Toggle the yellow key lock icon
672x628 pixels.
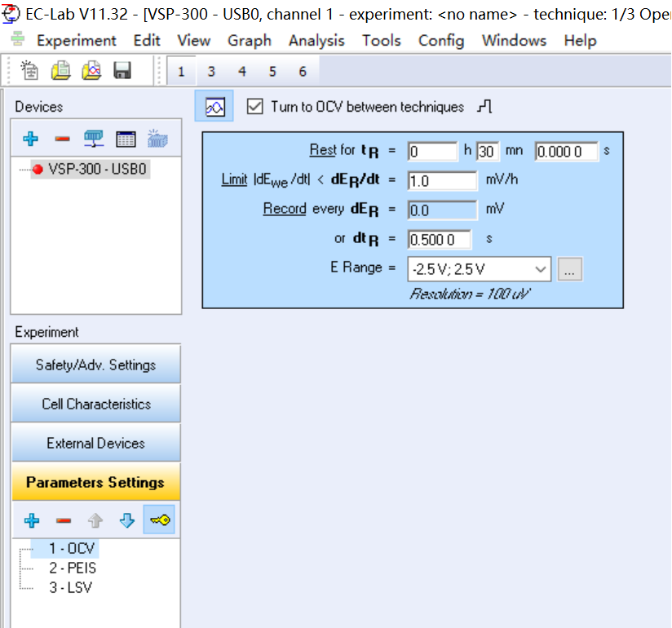[160, 520]
